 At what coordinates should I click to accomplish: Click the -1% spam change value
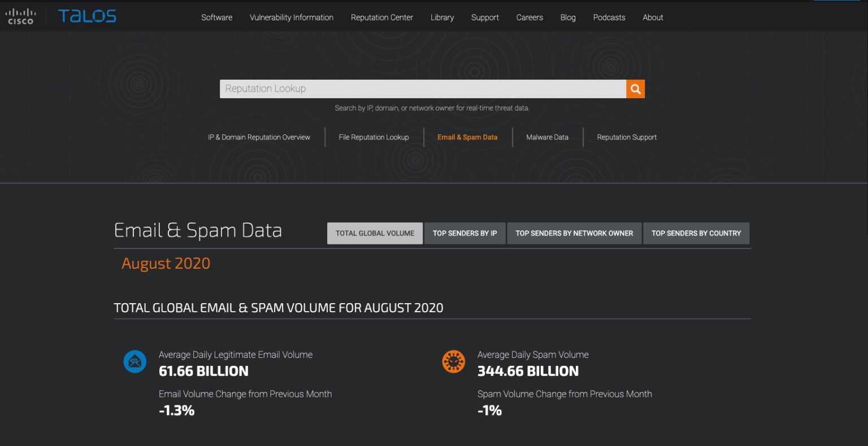tap(489, 410)
